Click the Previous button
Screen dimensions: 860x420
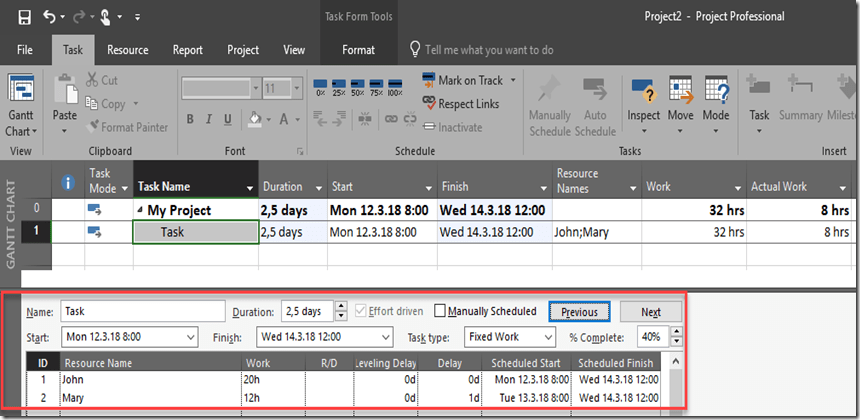579,311
